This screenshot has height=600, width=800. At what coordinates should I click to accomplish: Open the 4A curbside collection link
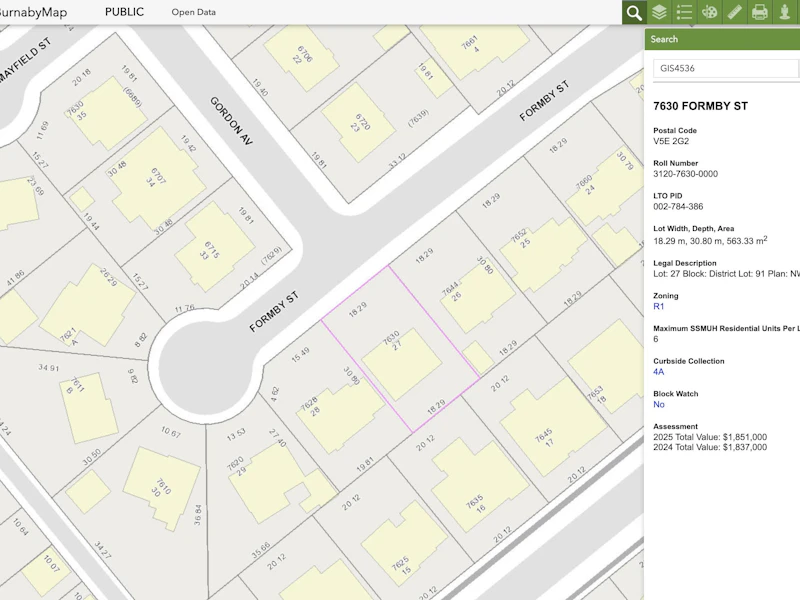coord(659,371)
